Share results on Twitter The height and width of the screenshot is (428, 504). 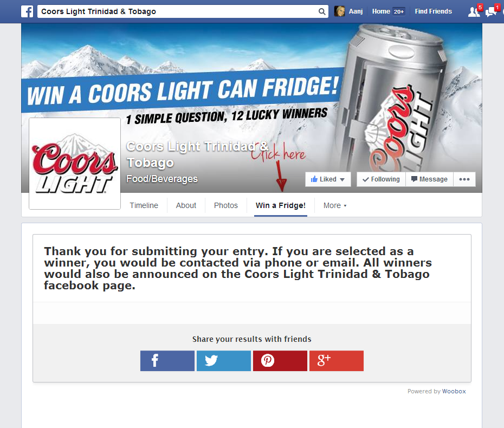[x=224, y=361]
